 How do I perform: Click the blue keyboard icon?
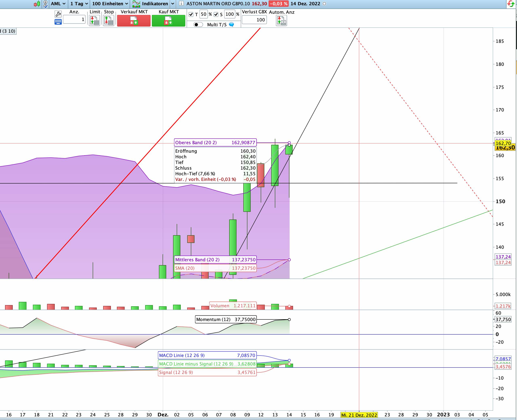(x=58, y=22)
